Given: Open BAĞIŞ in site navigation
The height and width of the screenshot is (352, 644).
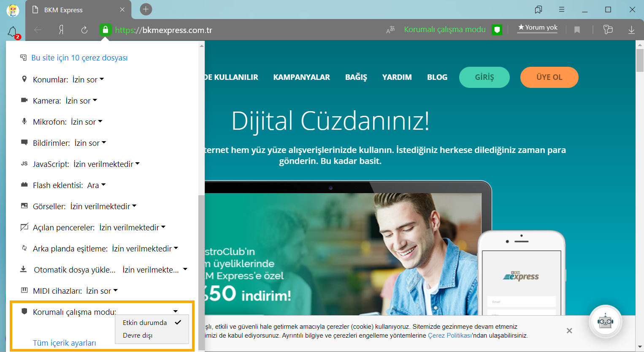Looking at the screenshot, I should pos(356,77).
